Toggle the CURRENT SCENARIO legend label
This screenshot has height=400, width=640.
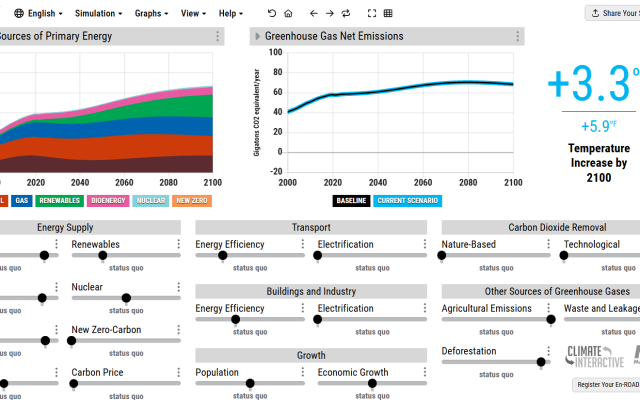point(407,201)
